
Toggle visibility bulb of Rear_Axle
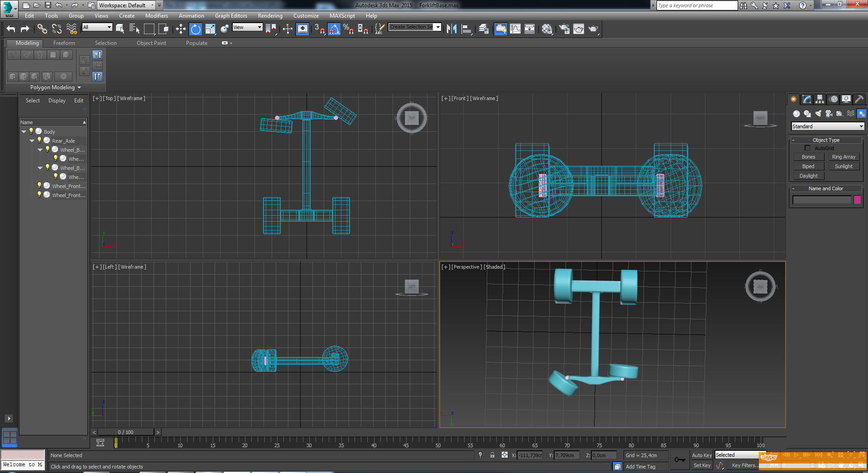[x=39, y=140]
